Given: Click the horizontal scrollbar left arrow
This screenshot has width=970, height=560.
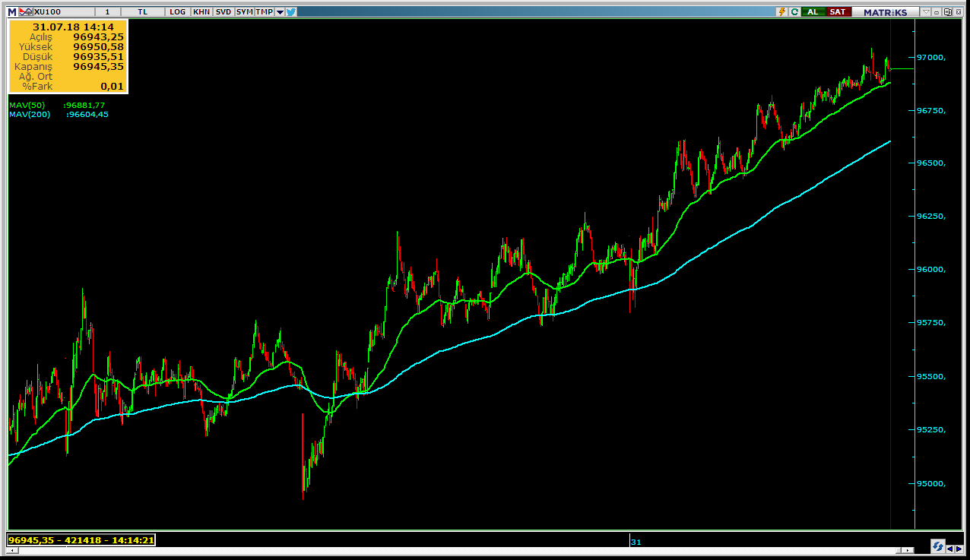Looking at the screenshot, I should pos(12,550).
